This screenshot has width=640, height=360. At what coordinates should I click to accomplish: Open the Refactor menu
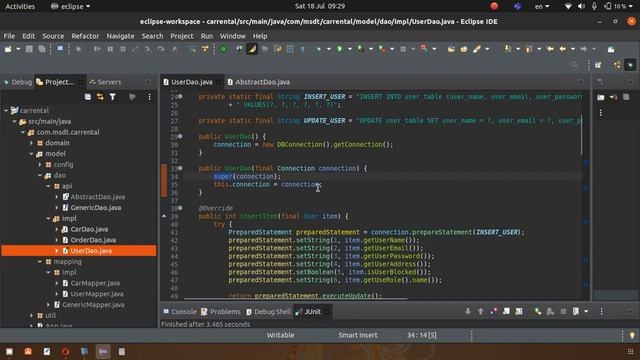pos(85,36)
